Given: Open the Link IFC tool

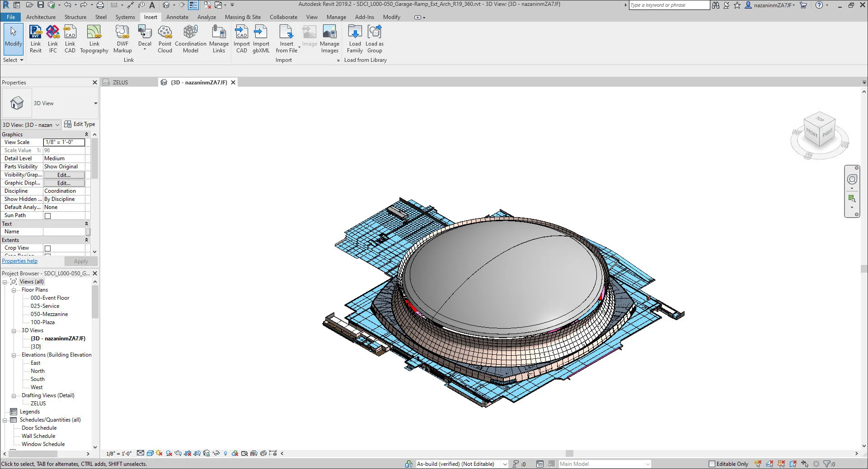Looking at the screenshot, I should 53,39.
